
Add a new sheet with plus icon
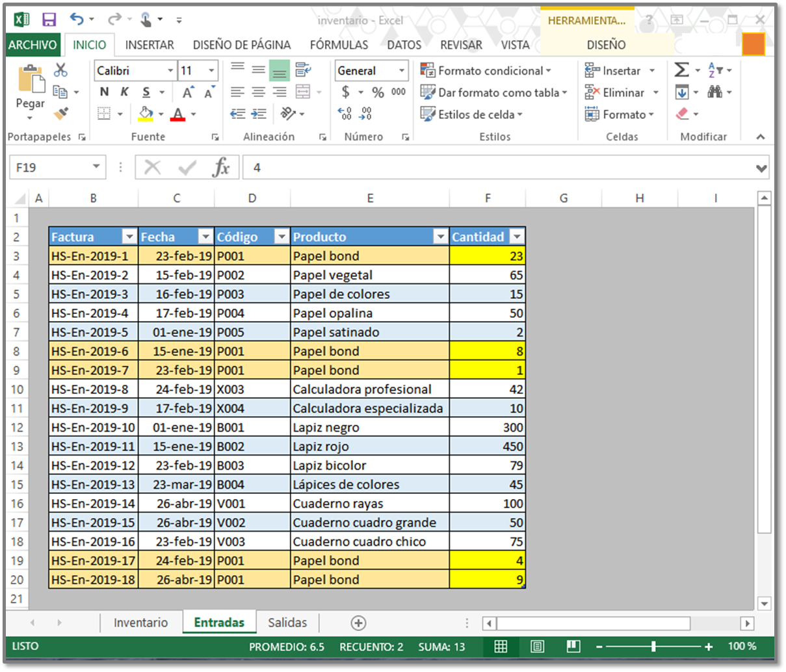coord(358,623)
